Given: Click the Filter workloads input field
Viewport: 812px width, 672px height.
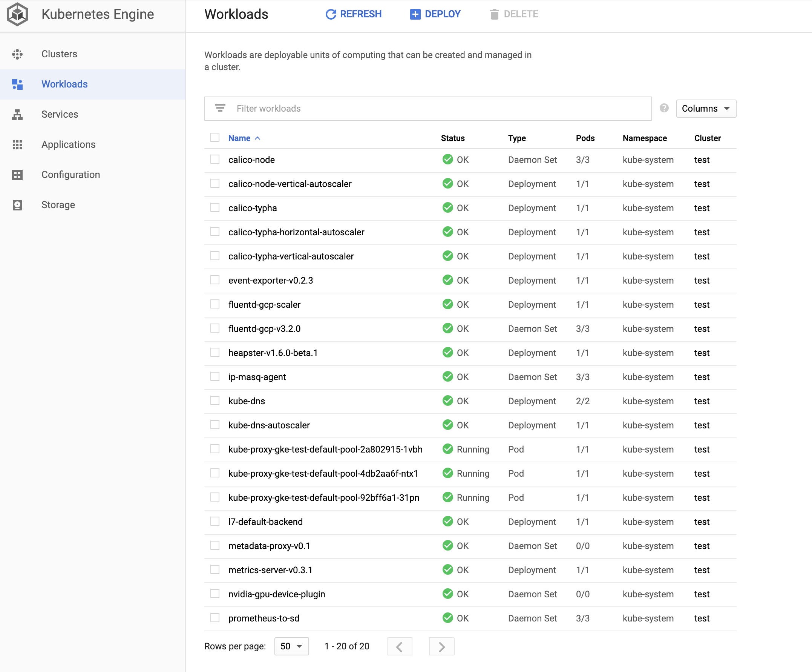Looking at the screenshot, I should pyautogui.click(x=428, y=109).
